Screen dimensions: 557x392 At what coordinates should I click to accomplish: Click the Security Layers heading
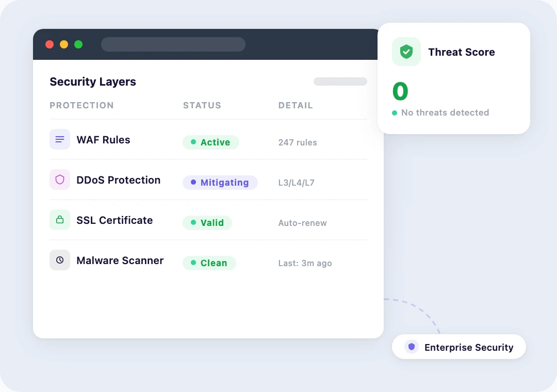coord(93,81)
